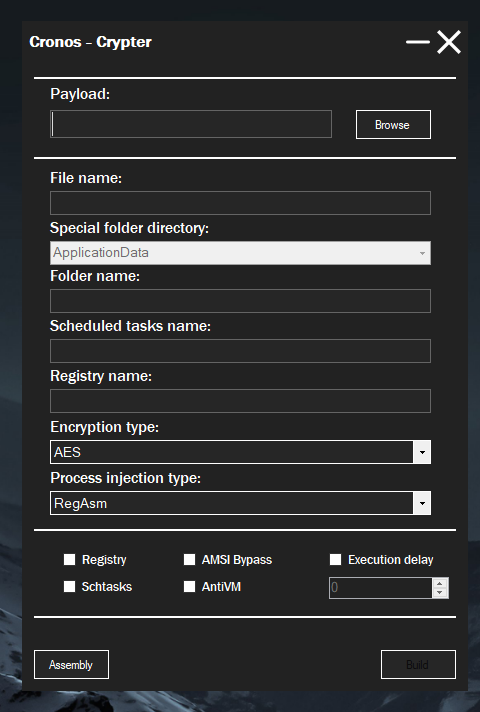Click the 'Payload:' label
Screen dimensions: 480x712
point(80,94)
